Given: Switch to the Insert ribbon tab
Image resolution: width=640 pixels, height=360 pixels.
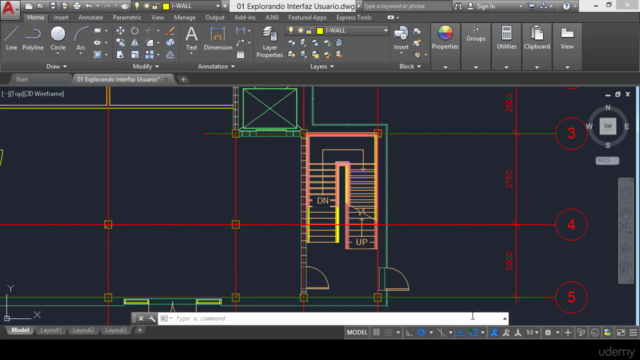Looking at the screenshot, I should pyautogui.click(x=61, y=18).
